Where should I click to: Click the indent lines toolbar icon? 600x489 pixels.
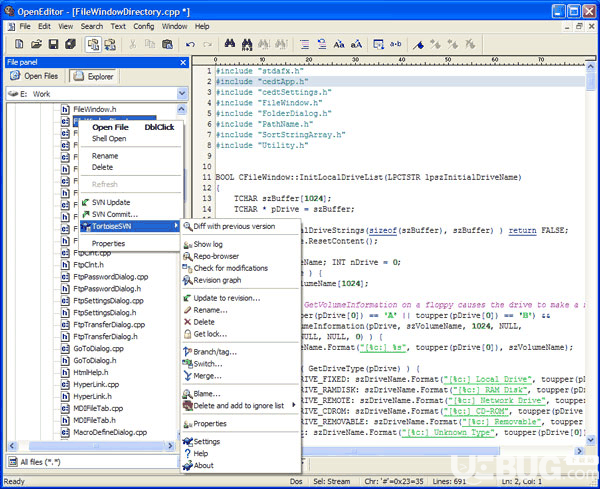[x=305, y=44]
